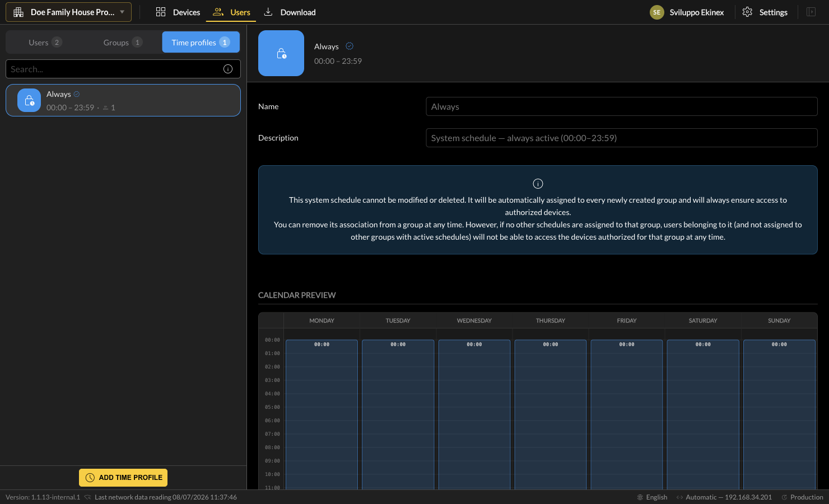Focus the Search input field
The width and height of the screenshot is (829, 504).
click(x=115, y=69)
